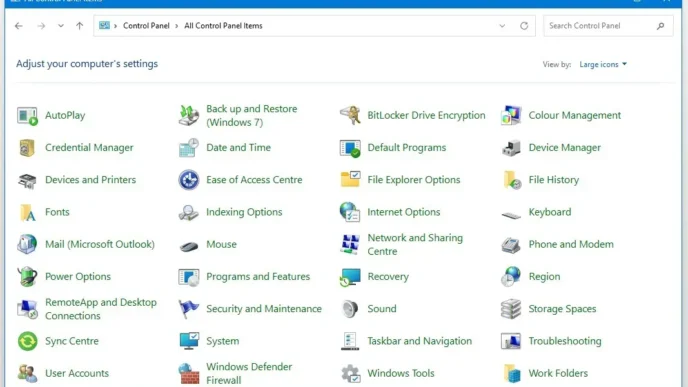Image resolution: width=688 pixels, height=387 pixels.
Task: Open the AutoPlay icon
Action: 27,115
